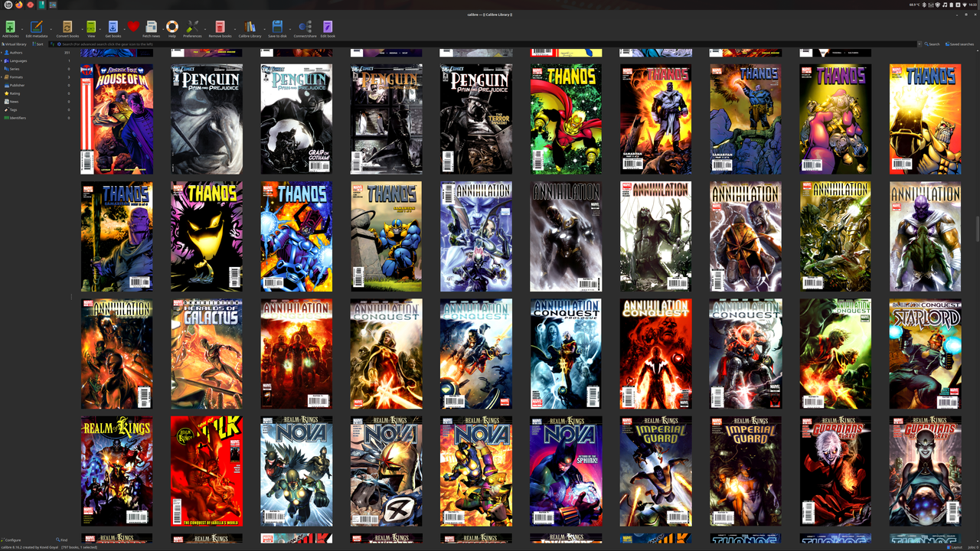The image size is (980, 551).
Task: Select the House of M cover
Action: tap(116, 119)
